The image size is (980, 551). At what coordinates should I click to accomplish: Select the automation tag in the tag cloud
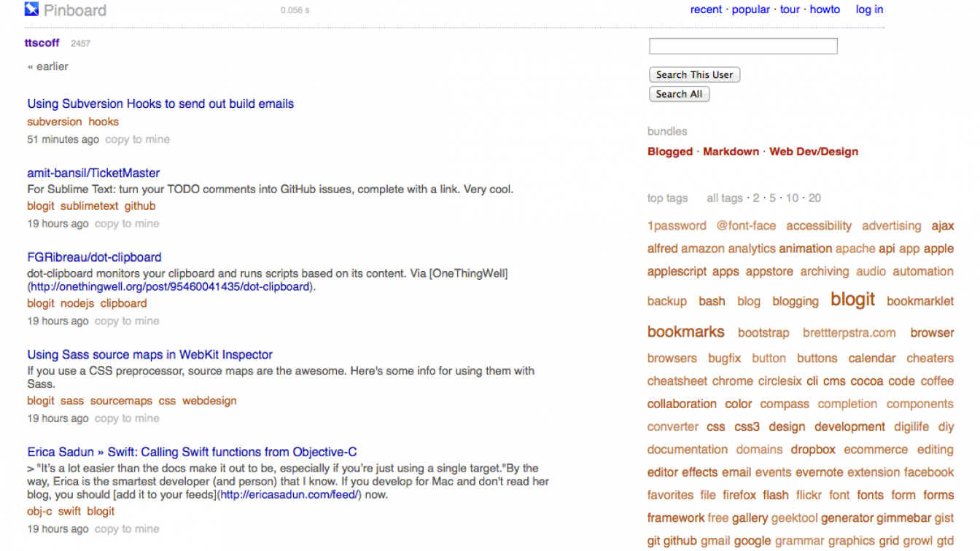click(x=923, y=271)
